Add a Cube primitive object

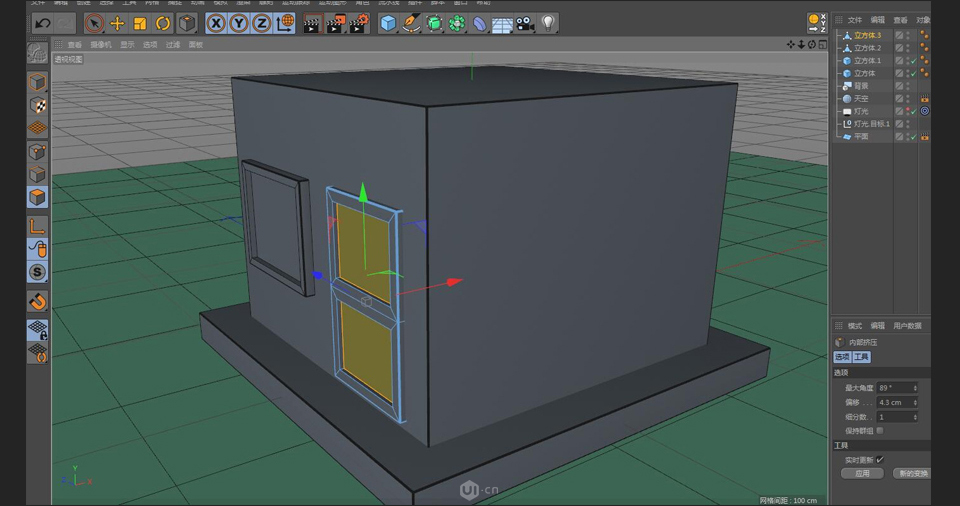click(388, 24)
